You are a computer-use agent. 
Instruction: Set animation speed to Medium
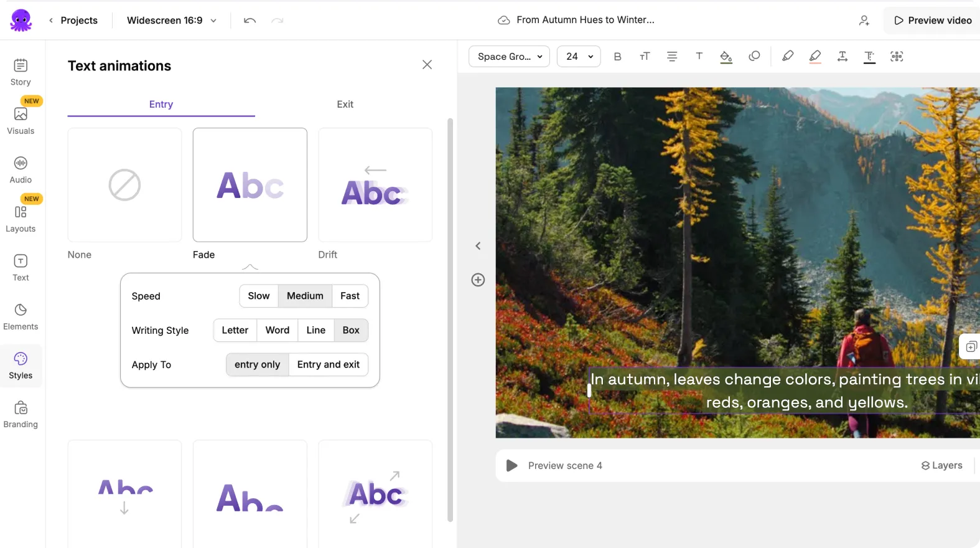tap(305, 296)
